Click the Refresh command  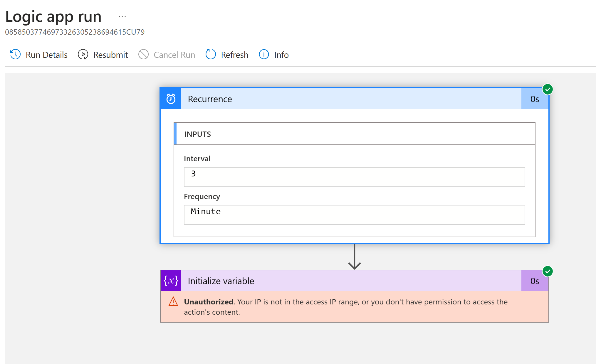[x=234, y=55]
